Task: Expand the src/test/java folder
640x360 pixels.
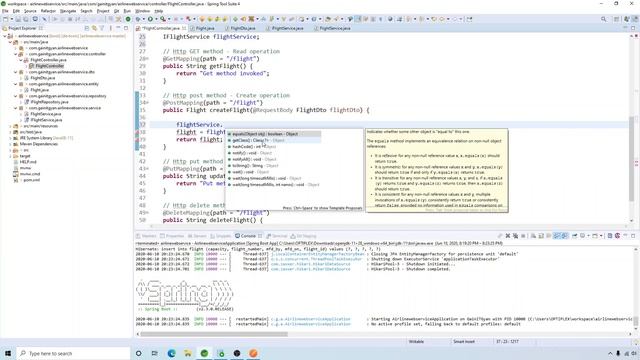Action: (10, 132)
